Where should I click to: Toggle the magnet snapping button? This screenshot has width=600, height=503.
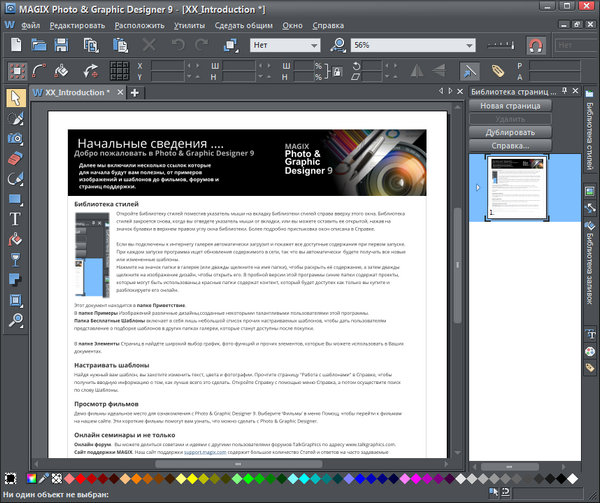coord(535,45)
